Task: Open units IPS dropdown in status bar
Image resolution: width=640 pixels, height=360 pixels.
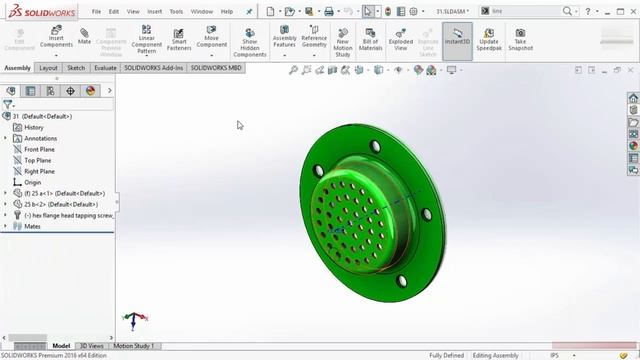Action: [574, 356]
